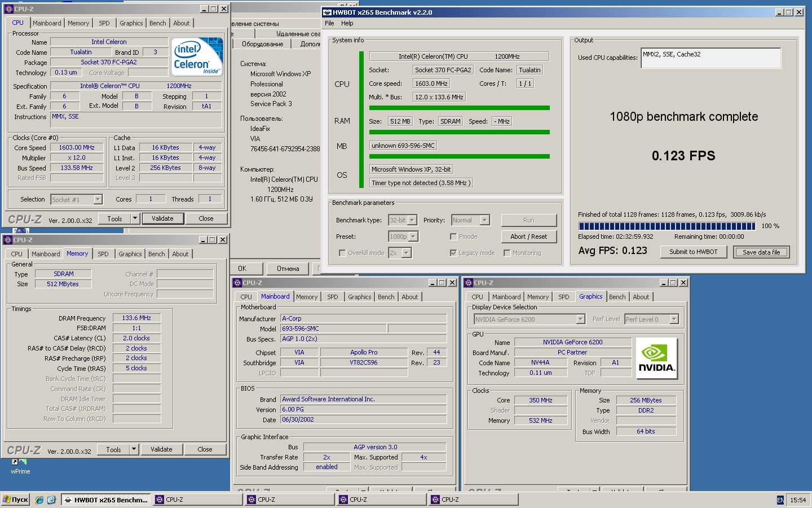Click the taskbar clock showing 15:54
The height and width of the screenshot is (508, 812).
[798, 500]
